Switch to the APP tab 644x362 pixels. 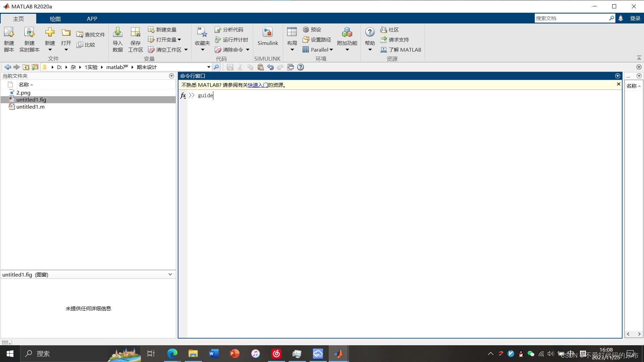tap(92, 19)
